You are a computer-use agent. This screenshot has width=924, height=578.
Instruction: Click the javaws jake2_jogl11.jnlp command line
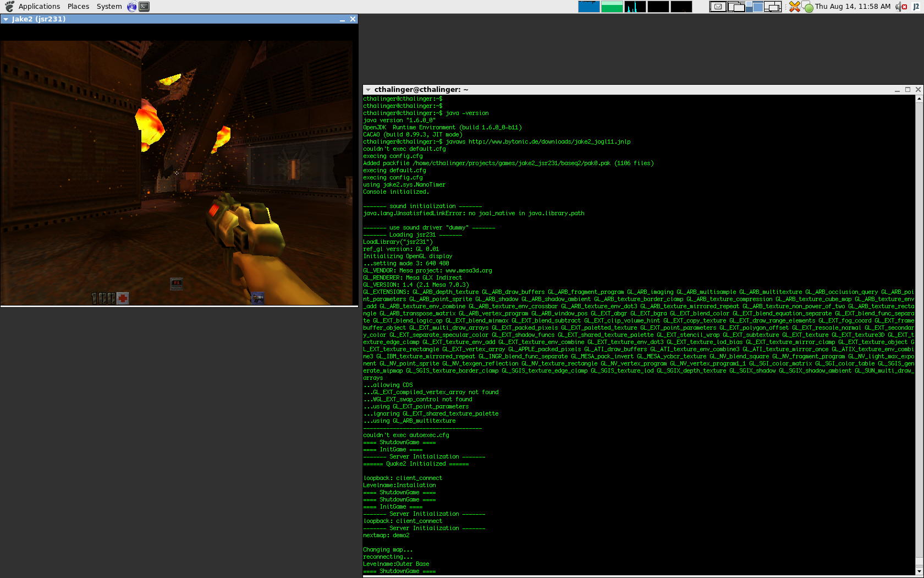[x=497, y=142]
